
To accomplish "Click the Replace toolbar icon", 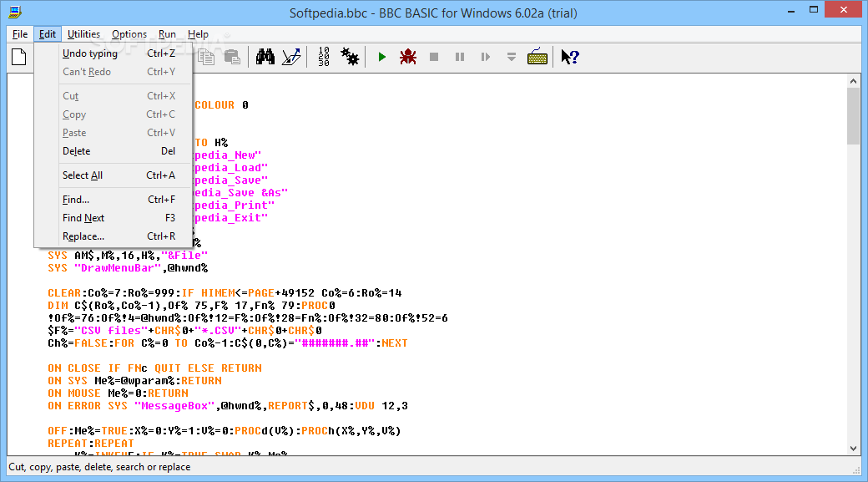I will pos(291,57).
